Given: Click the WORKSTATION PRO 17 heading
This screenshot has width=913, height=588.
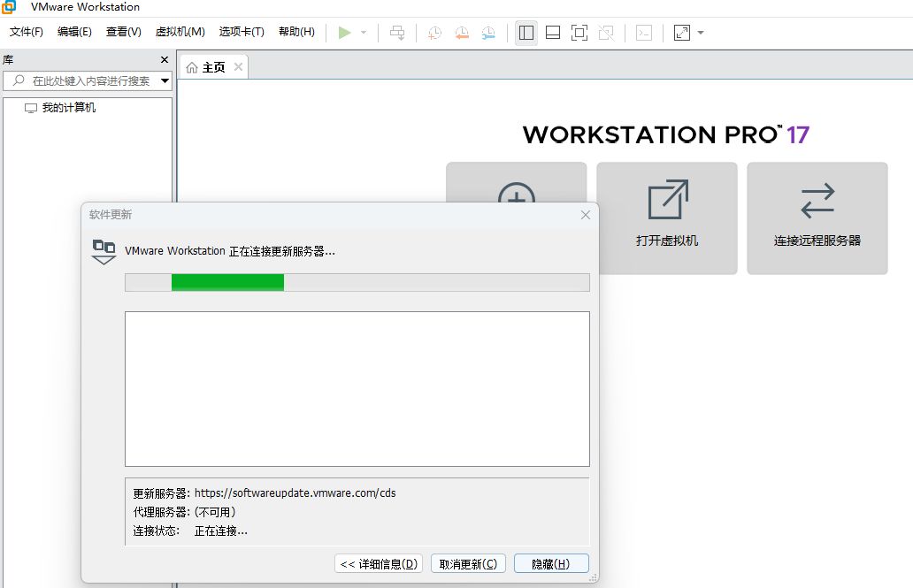Looking at the screenshot, I should [x=666, y=134].
